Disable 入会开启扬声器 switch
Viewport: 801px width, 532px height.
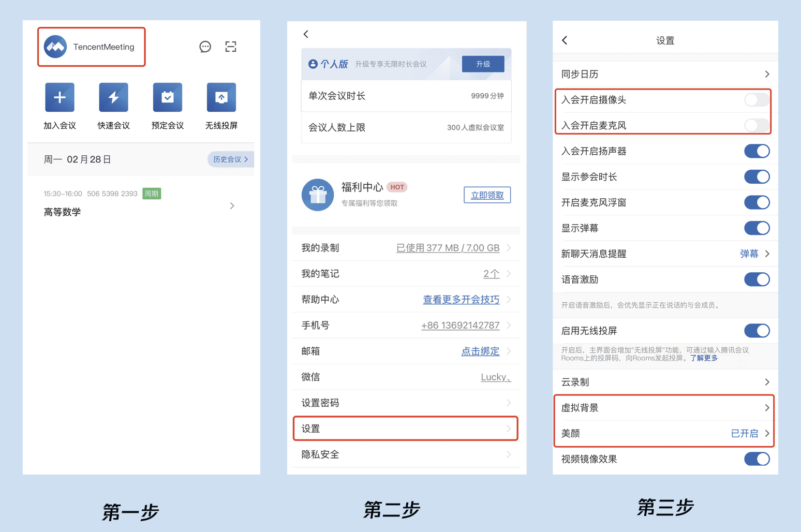pyautogui.click(x=757, y=151)
